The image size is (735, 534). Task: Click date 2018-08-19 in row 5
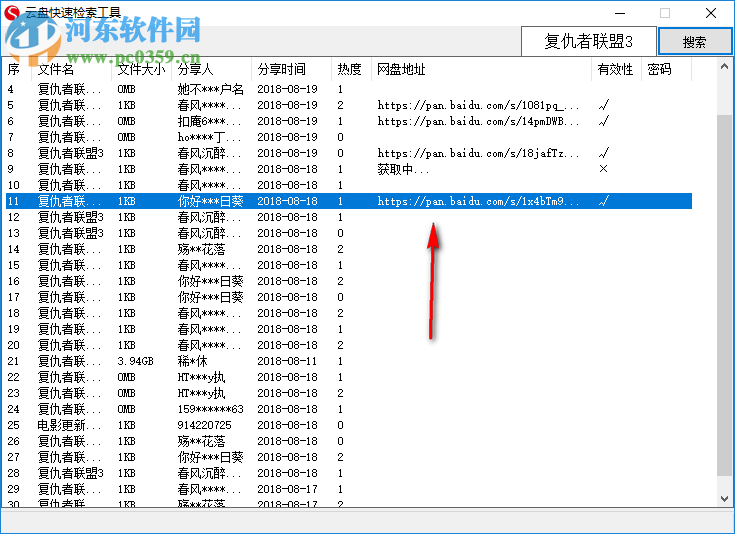point(287,105)
